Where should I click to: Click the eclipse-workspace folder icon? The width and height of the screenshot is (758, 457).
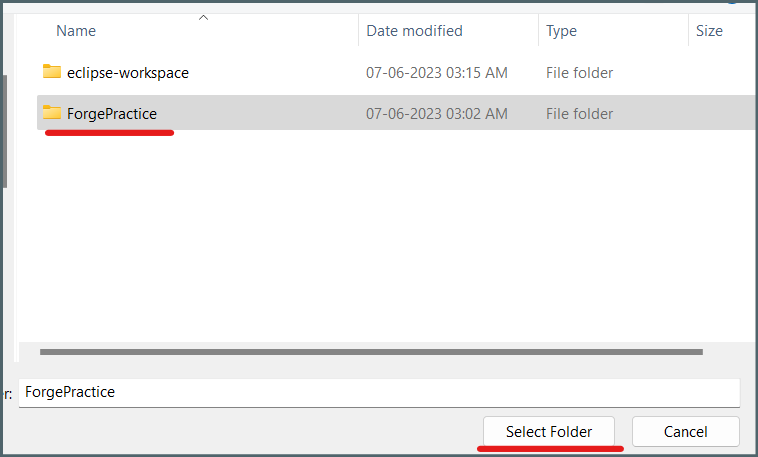(52, 72)
